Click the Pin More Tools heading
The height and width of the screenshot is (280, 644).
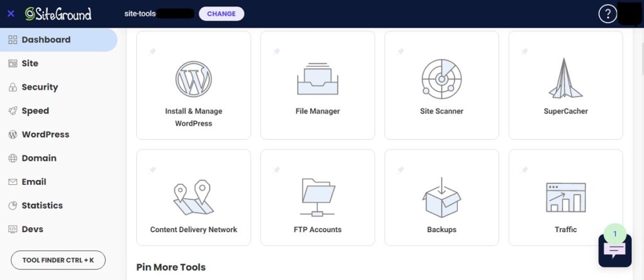171,267
